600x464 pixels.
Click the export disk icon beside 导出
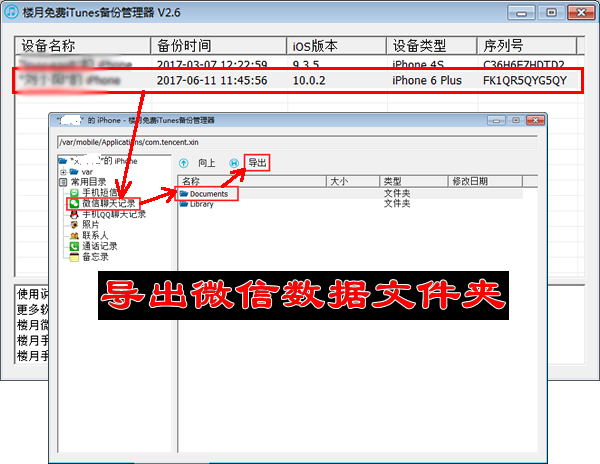point(234,162)
